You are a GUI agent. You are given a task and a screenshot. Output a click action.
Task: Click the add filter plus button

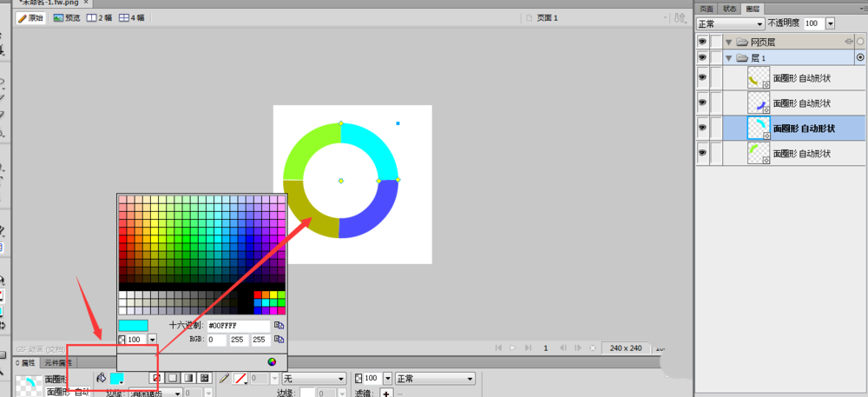coord(385,394)
